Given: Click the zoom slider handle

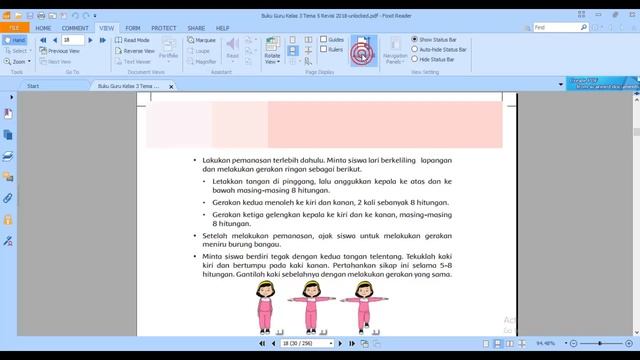Looking at the screenshot, I should 600,344.
